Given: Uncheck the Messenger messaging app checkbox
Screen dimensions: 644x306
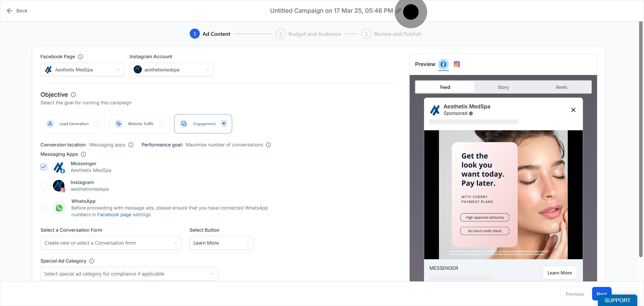Looking at the screenshot, I should pyautogui.click(x=44, y=167).
